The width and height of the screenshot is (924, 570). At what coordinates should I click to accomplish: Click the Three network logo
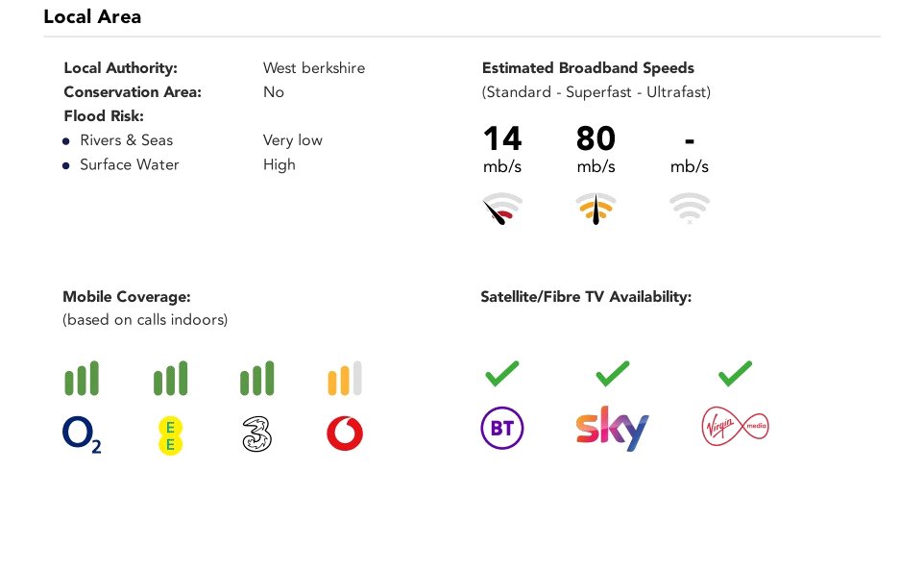pyautogui.click(x=257, y=435)
